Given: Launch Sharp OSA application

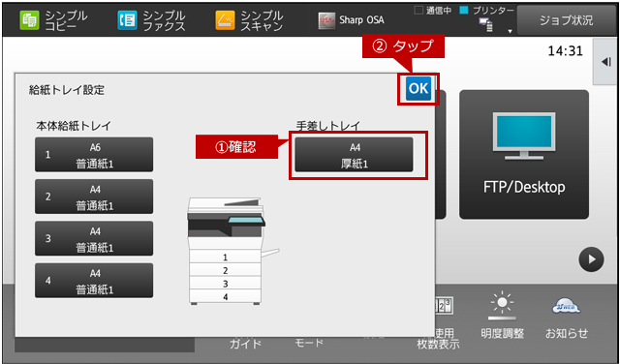Looking at the screenshot, I should (351, 19).
